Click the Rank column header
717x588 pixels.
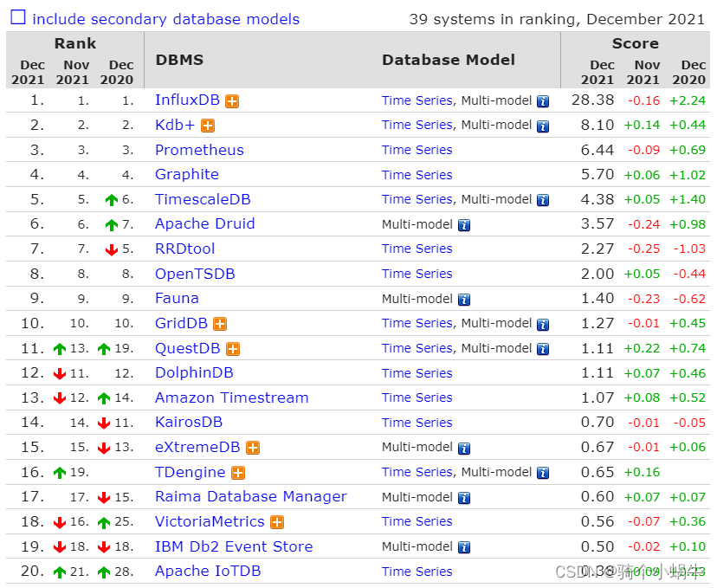tap(75, 43)
